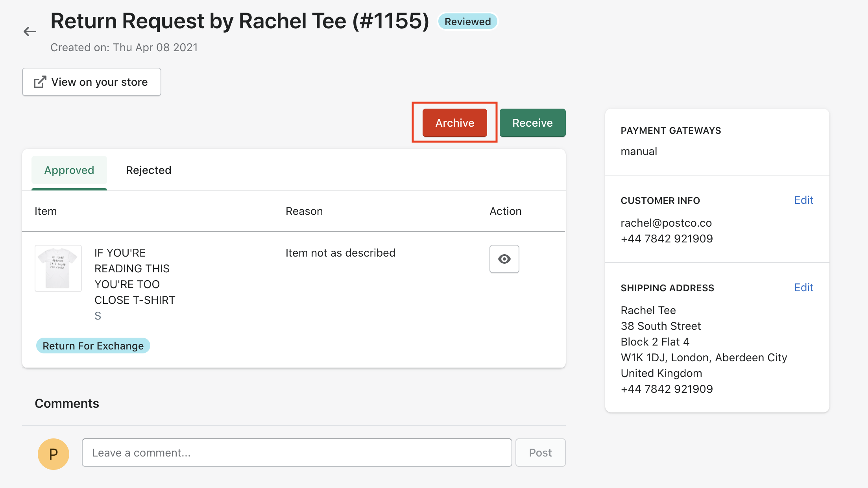Click the external link icon
Screen dimensions: 868x488
40,82
